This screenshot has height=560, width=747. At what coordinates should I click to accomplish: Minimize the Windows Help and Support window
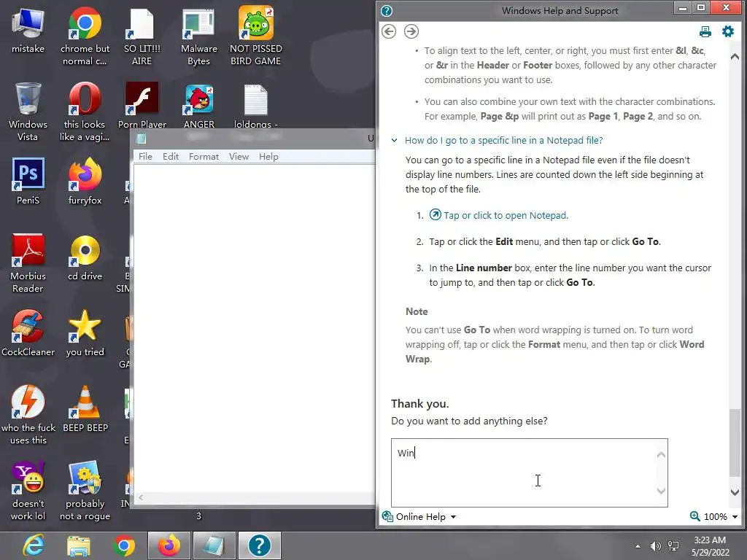click(683, 7)
